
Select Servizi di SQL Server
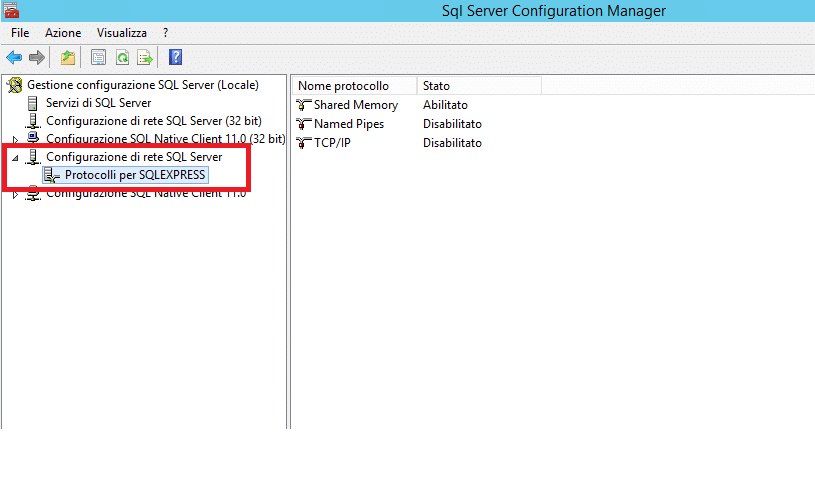pos(98,103)
